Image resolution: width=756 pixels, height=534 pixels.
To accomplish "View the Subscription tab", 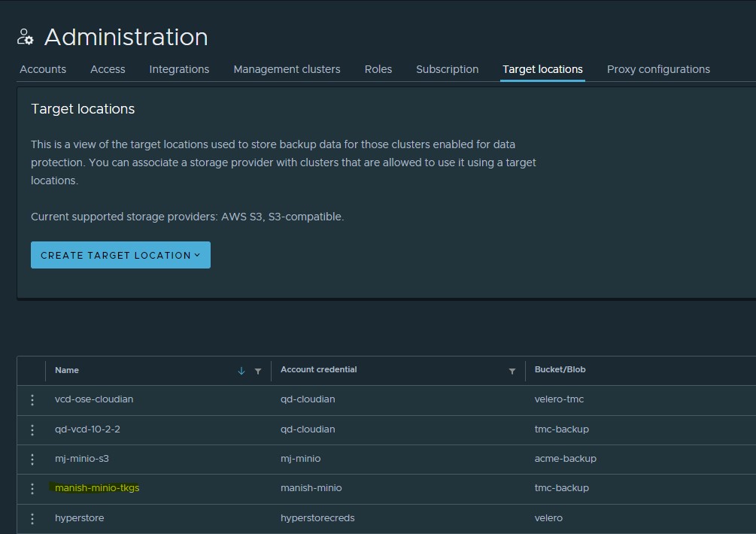I will click(447, 69).
